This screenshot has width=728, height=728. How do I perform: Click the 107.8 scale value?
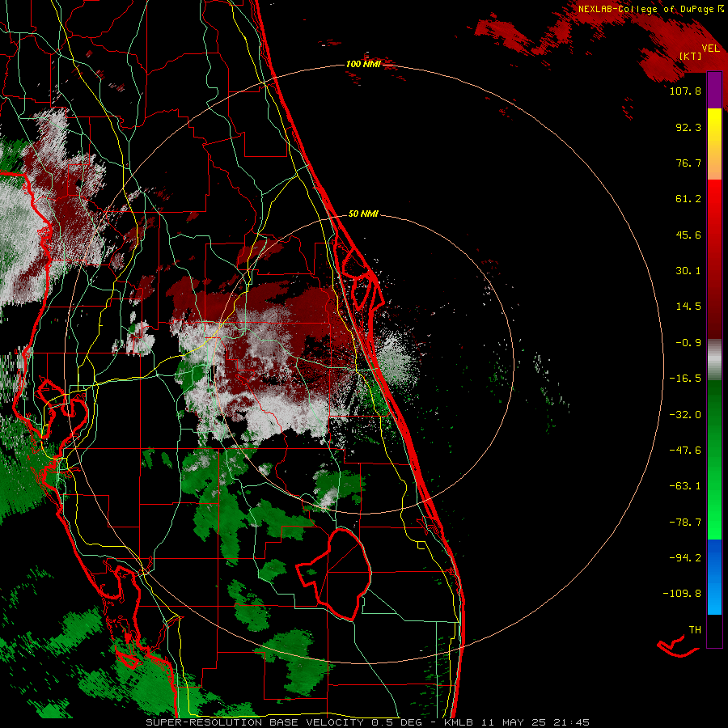click(x=685, y=91)
